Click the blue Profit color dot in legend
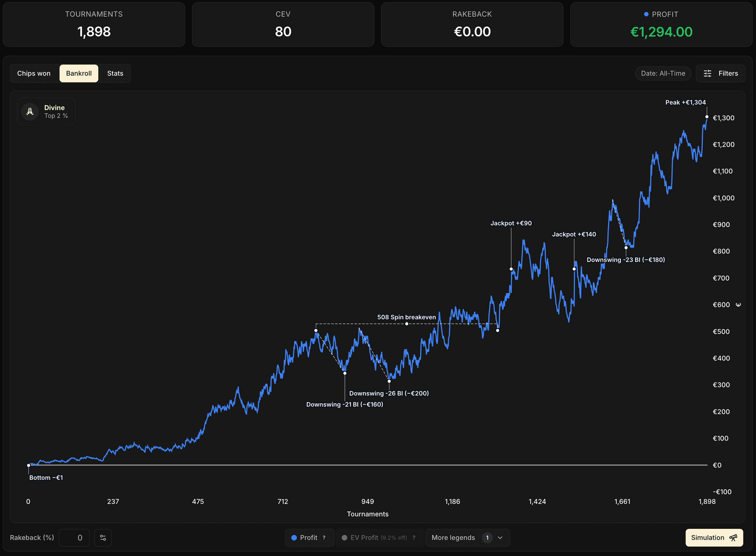 pyautogui.click(x=294, y=537)
